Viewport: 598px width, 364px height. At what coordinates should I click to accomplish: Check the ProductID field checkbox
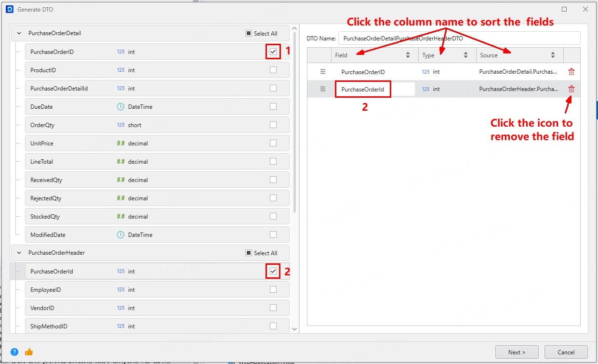coord(273,70)
